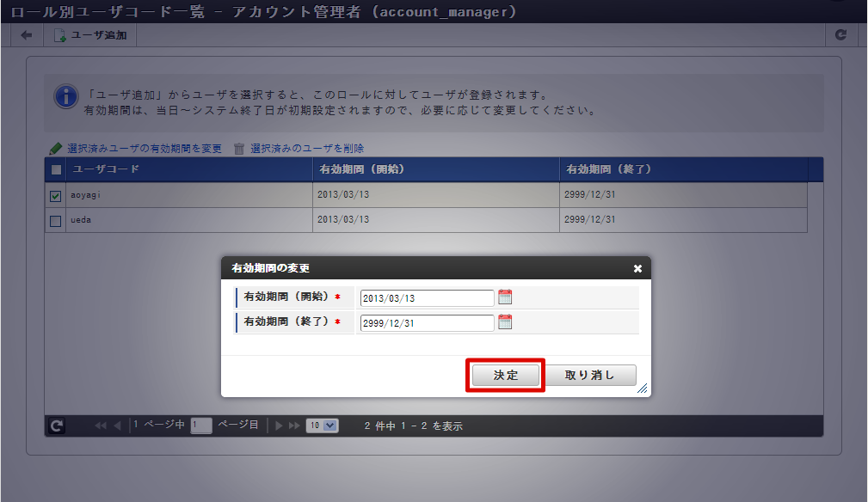The image size is (868, 502).
Task: Select the ueda user code cell
Action: [x=189, y=220]
